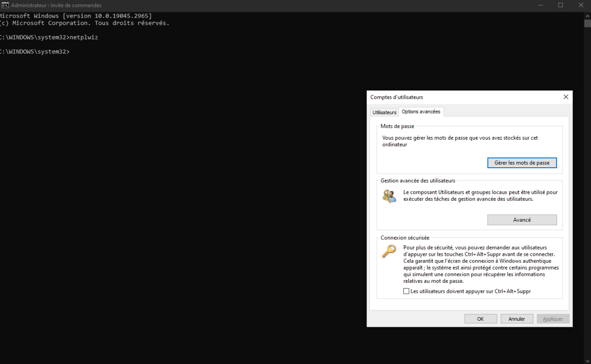591x364 pixels.
Task: Click the Comptes d'utilisateurs dialog title
Action: click(397, 97)
